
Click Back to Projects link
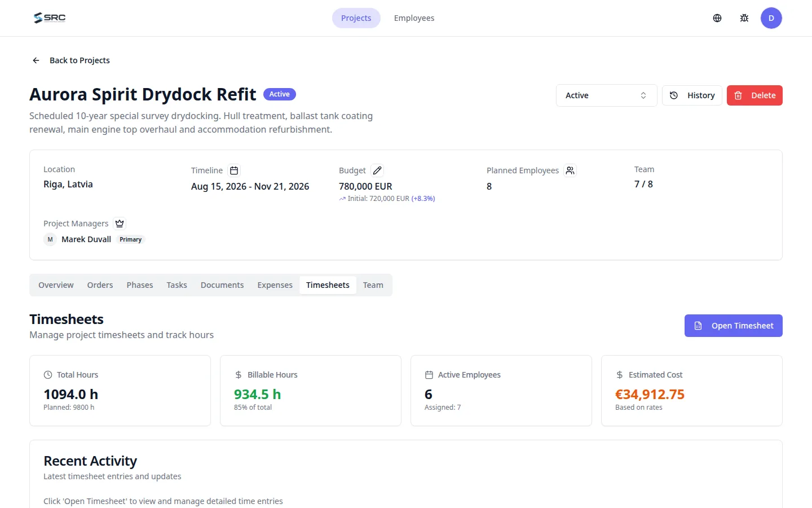(x=80, y=60)
